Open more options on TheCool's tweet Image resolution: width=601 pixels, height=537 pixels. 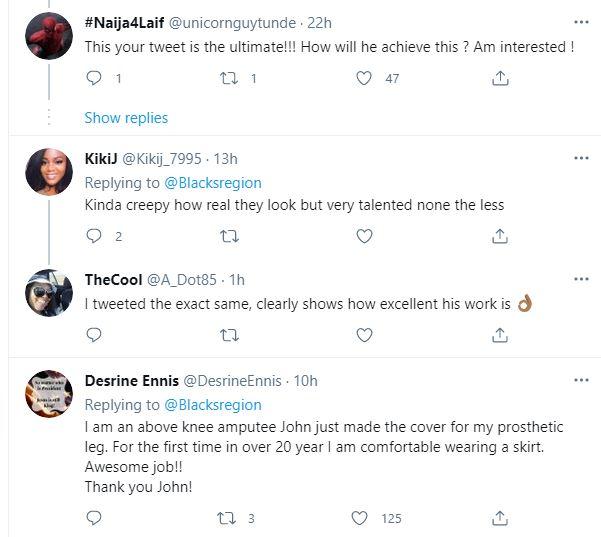click(581, 278)
